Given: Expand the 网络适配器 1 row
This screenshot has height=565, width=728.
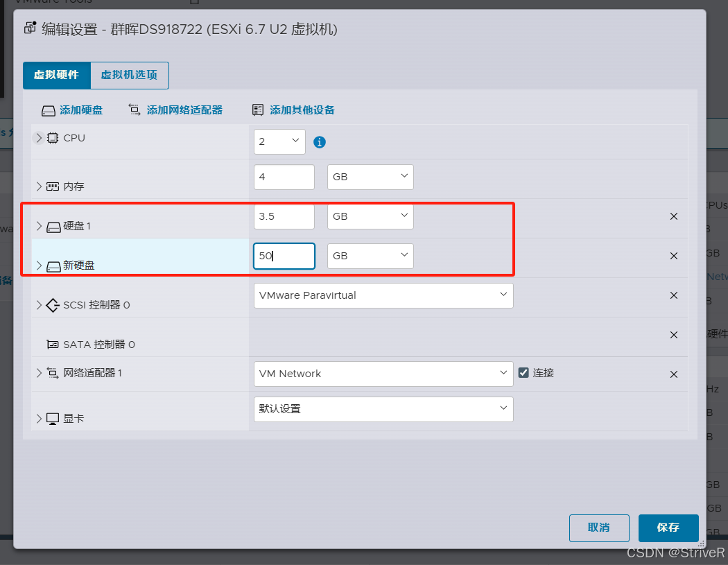Looking at the screenshot, I should 39,373.
